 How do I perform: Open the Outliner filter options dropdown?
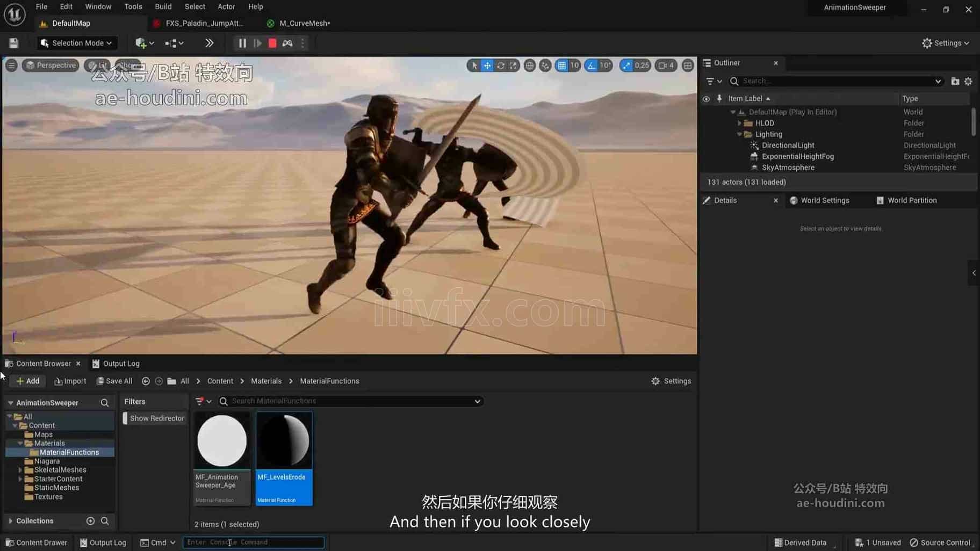tap(714, 81)
